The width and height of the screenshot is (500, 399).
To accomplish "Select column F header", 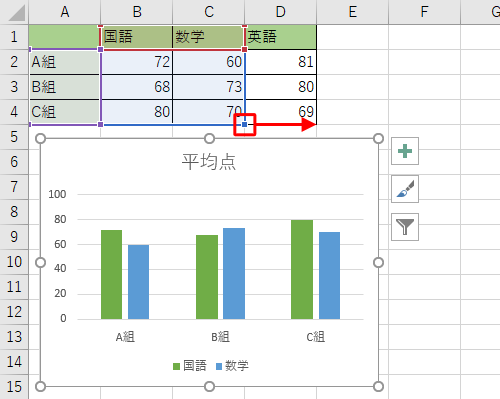I will 424,12.
